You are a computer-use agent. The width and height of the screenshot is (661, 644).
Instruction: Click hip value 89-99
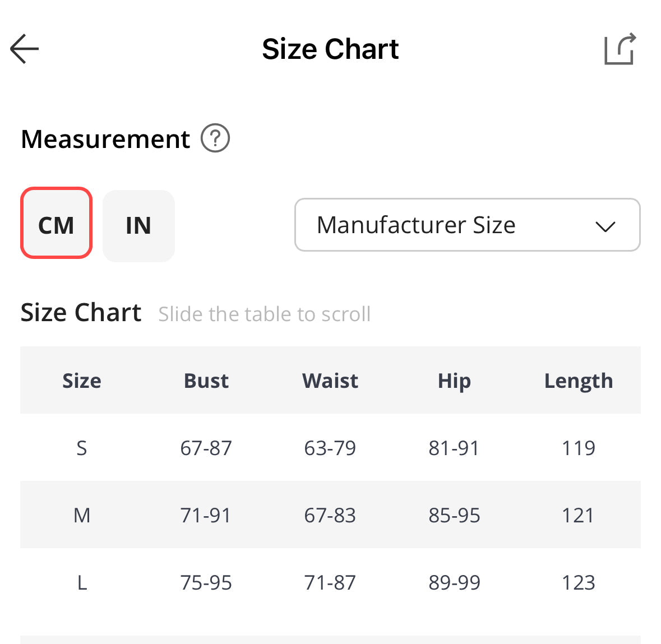454,583
